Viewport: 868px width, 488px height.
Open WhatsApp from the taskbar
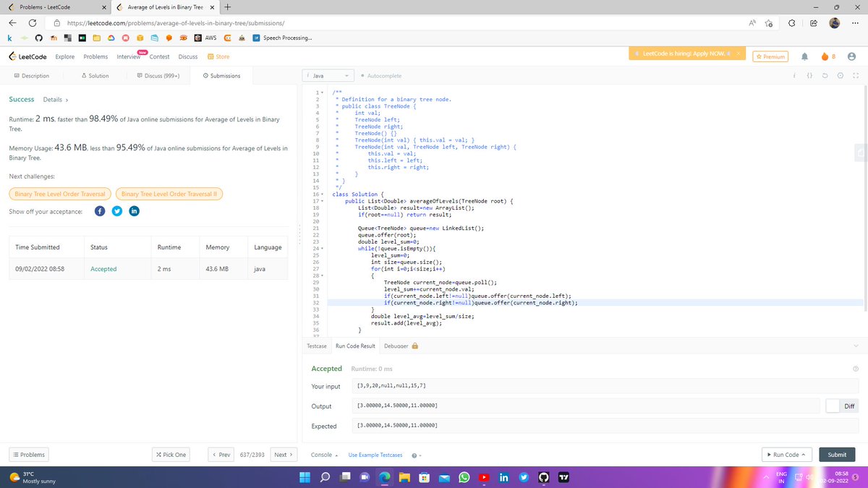coord(464,477)
